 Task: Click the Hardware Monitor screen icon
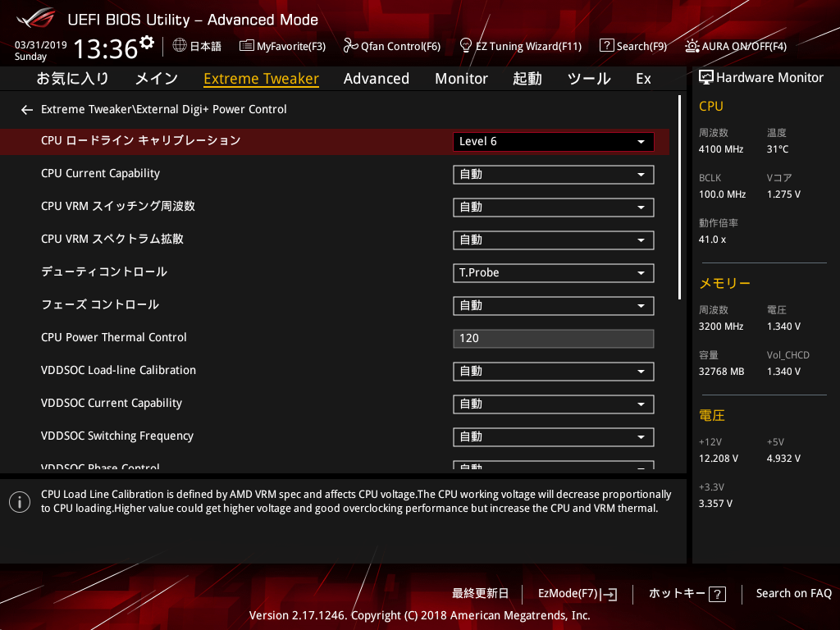(x=706, y=78)
